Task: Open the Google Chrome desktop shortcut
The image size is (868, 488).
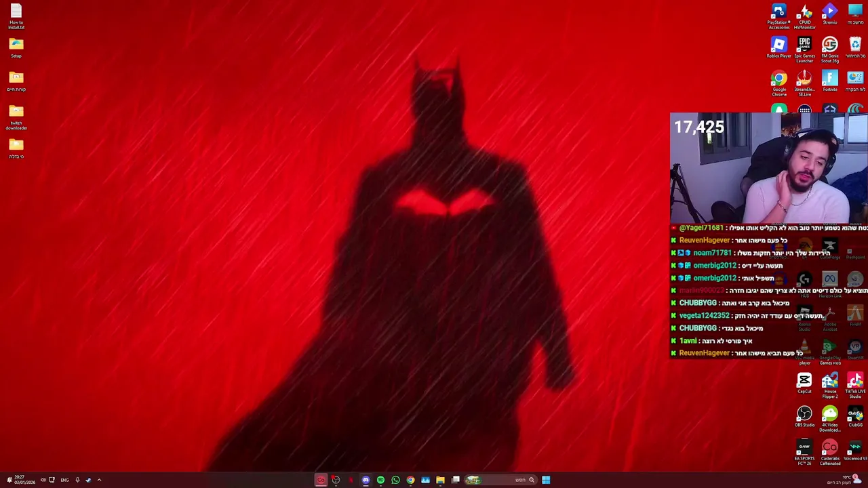Action: [778, 83]
